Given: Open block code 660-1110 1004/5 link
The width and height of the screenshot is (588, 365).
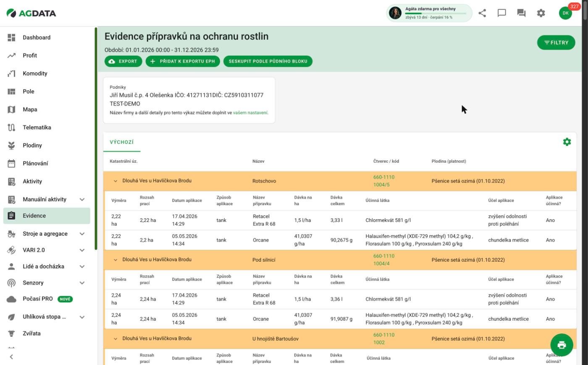Looking at the screenshot, I should [384, 181].
